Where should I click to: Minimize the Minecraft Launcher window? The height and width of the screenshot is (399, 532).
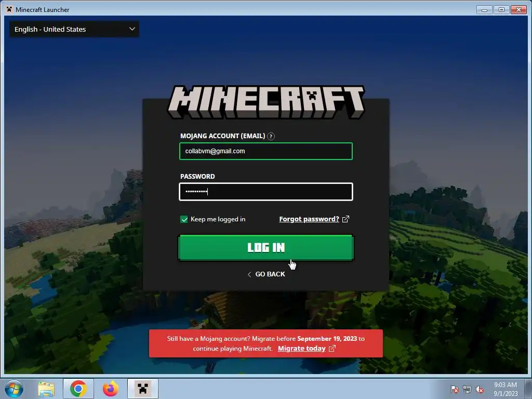click(485, 9)
